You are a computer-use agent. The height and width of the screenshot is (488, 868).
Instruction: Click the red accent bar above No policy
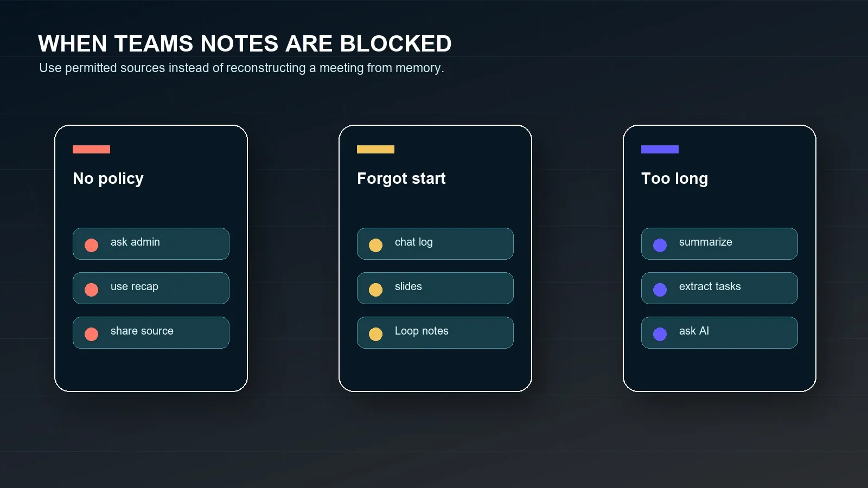[91, 149]
